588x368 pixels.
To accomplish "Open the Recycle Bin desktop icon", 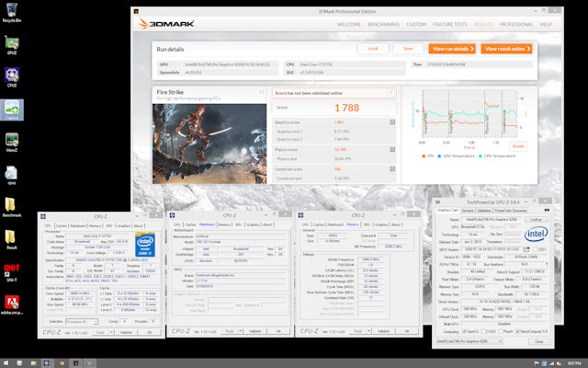I will click(x=12, y=12).
